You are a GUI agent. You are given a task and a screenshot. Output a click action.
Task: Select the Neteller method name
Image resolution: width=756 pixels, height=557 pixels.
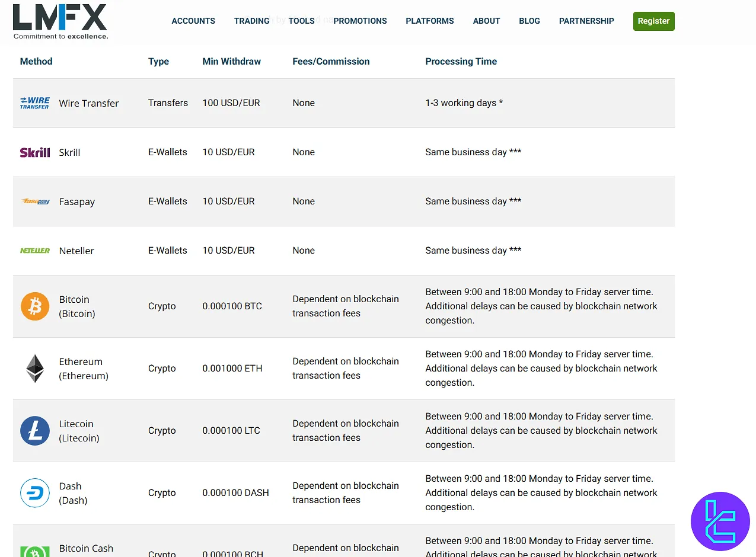pos(76,251)
